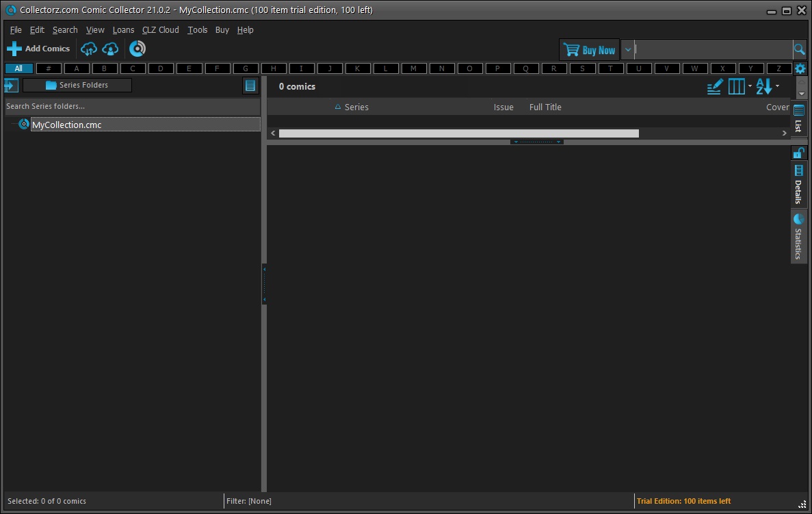Select MyCollection.cmc in the folder tree
Viewport: 812px width, 514px height.
66,125
